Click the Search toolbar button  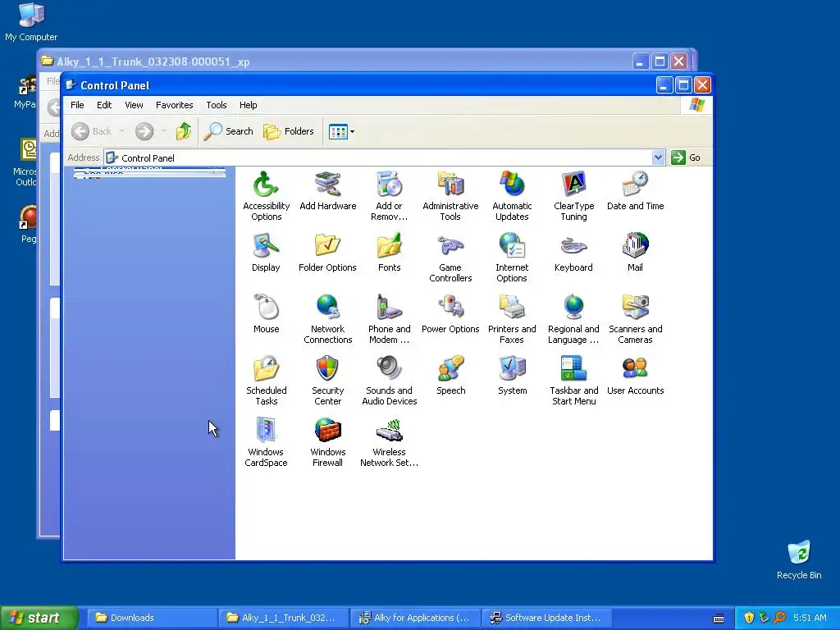tap(229, 131)
